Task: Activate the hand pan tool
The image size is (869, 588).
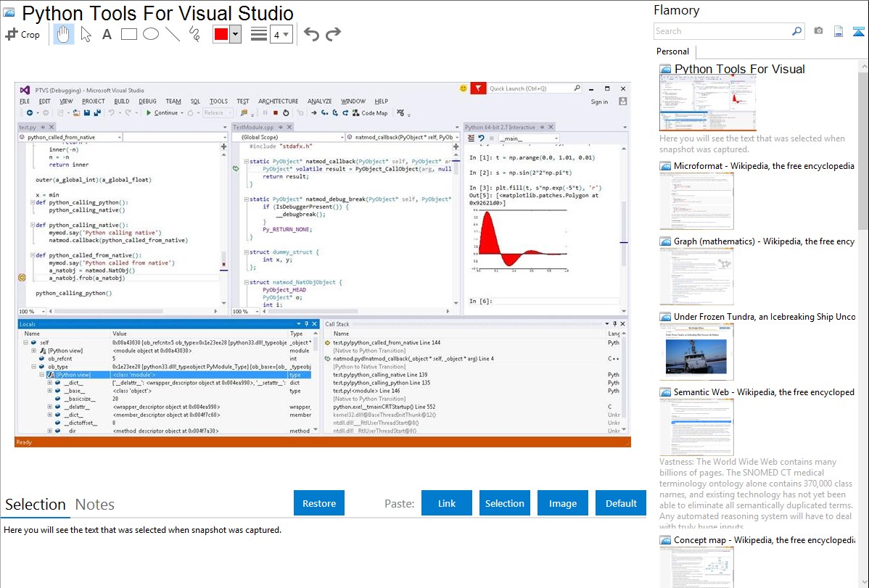Action: pyautogui.click(x=63, y=34)
